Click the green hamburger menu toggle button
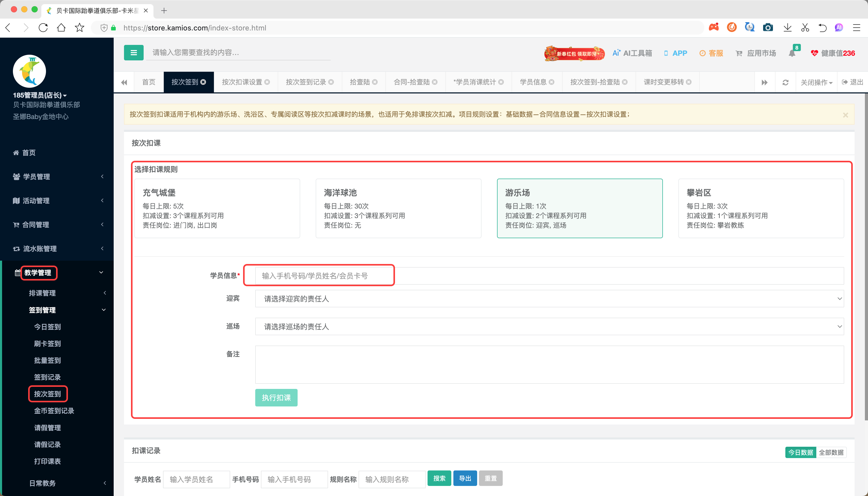Viewport: 868px width, 496px height. 133,53
